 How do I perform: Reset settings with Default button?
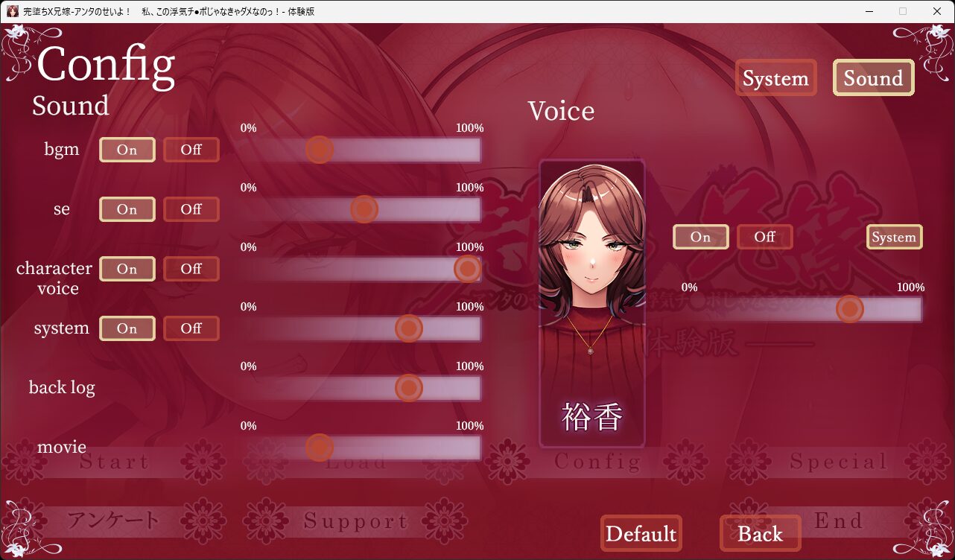[641, 534]
